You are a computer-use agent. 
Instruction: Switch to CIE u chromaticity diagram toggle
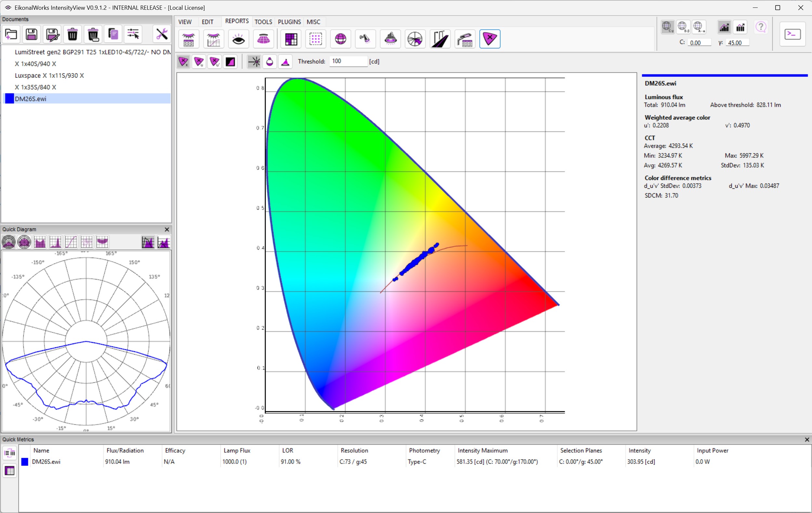(x=199, y=62)
